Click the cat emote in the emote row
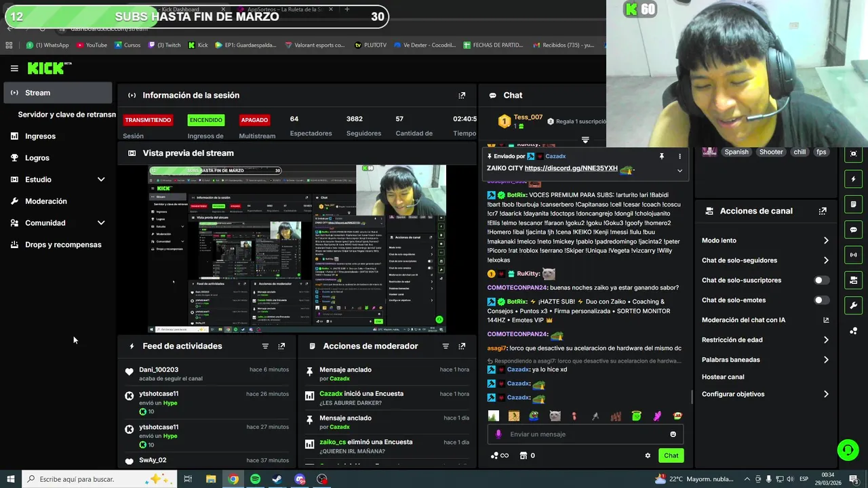 coord(555,416)
